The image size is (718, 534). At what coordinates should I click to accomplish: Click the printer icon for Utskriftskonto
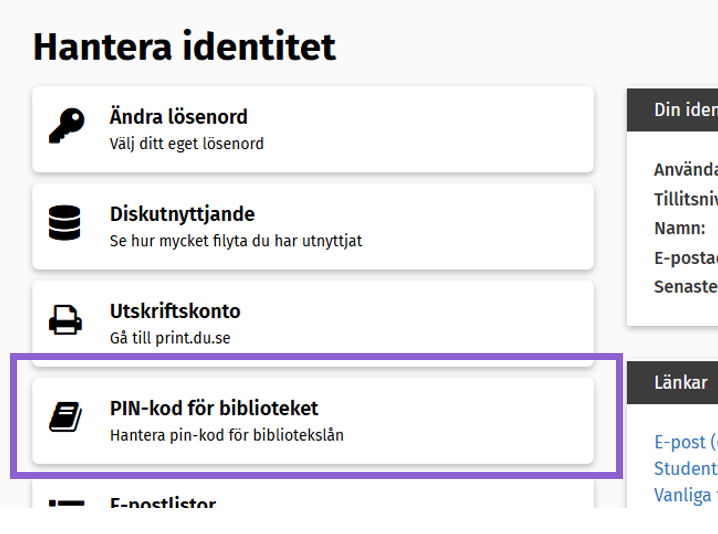tap(65, 320)
